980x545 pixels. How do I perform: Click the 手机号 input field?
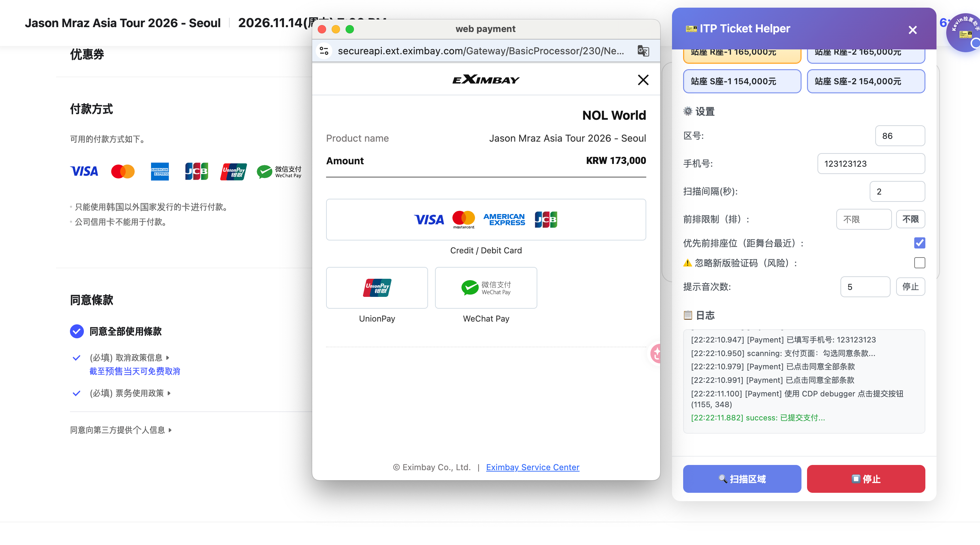871,164
